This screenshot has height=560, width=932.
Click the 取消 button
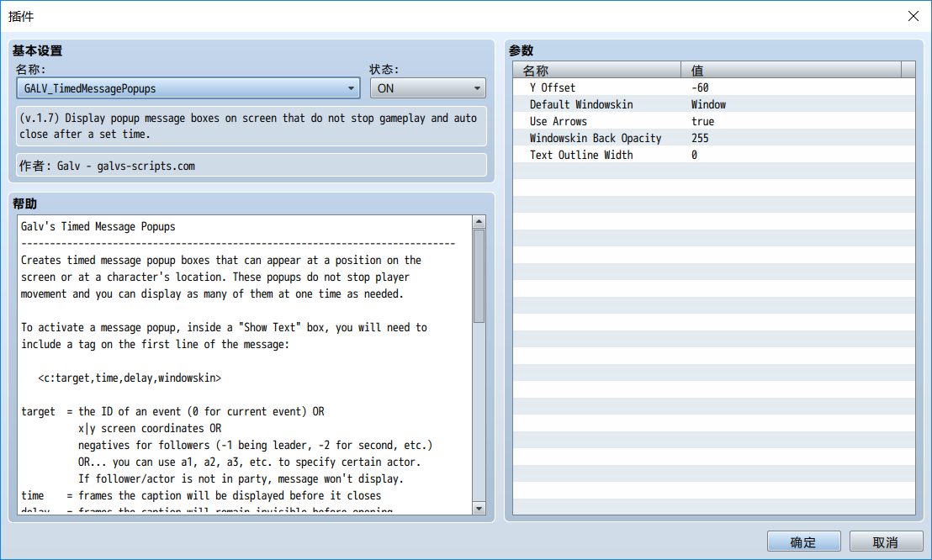[886, 542]
